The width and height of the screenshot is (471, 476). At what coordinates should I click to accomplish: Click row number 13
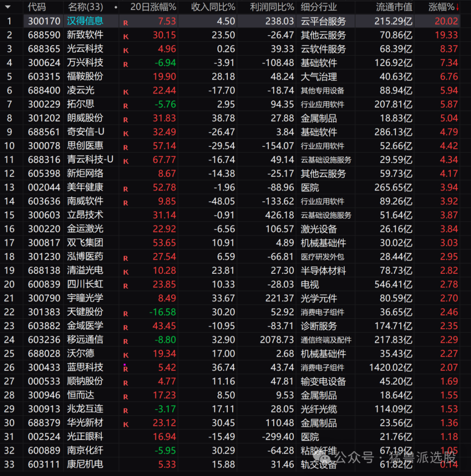[9, 187]
